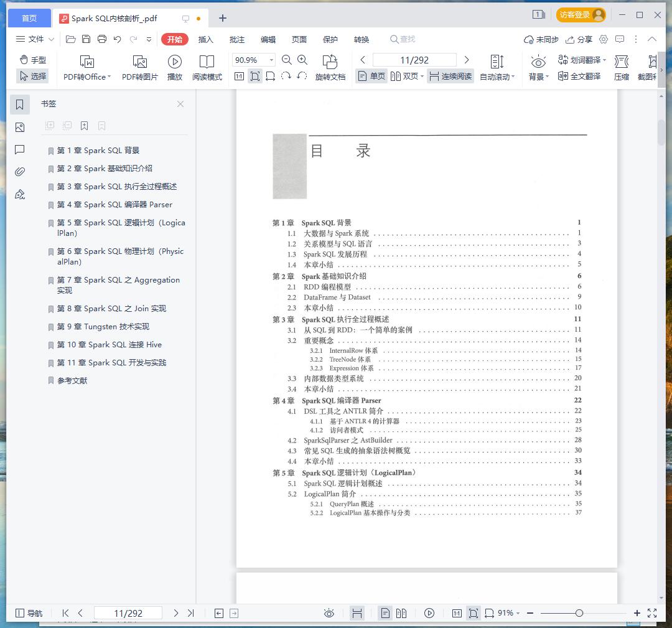
Task: Close the 书签 bookmark panel
Action: tap(180, 104)
